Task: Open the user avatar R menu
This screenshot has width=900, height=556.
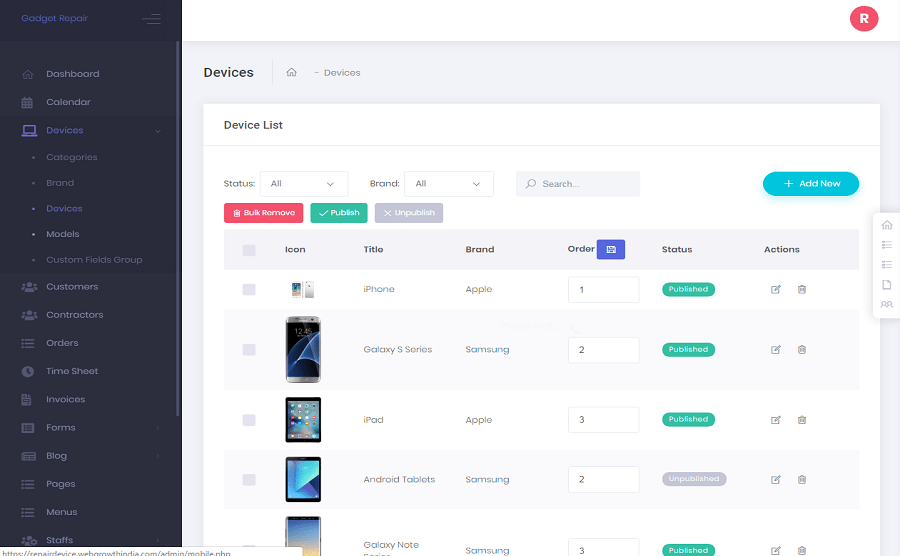Action: click(x=864, y=19)
